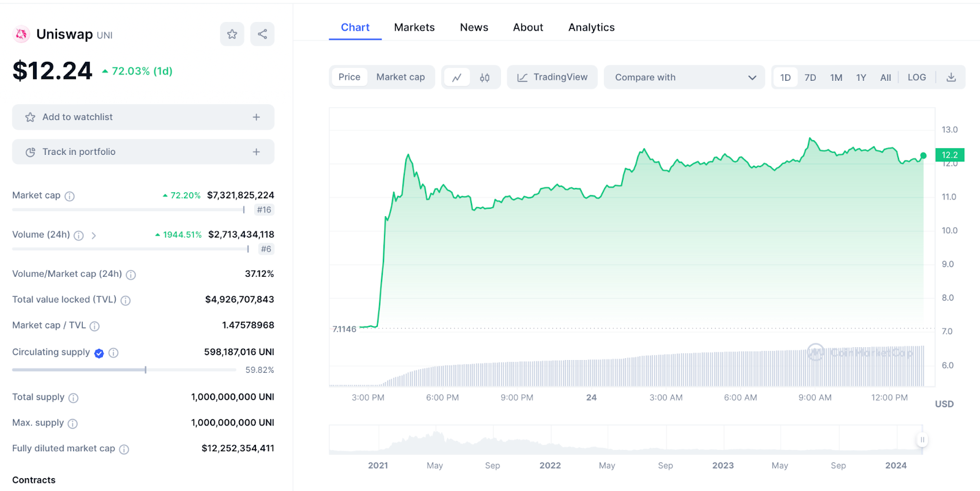Set chart range to All
Screen dimensions: 980x491
[x=886, y=77]
